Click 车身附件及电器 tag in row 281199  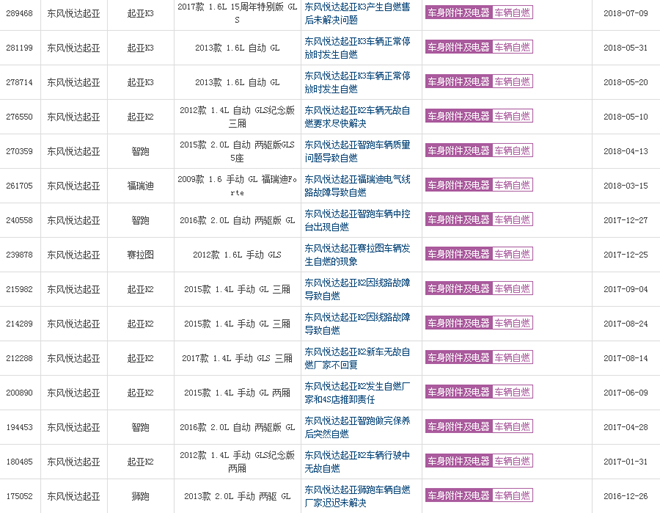[458, 47]
